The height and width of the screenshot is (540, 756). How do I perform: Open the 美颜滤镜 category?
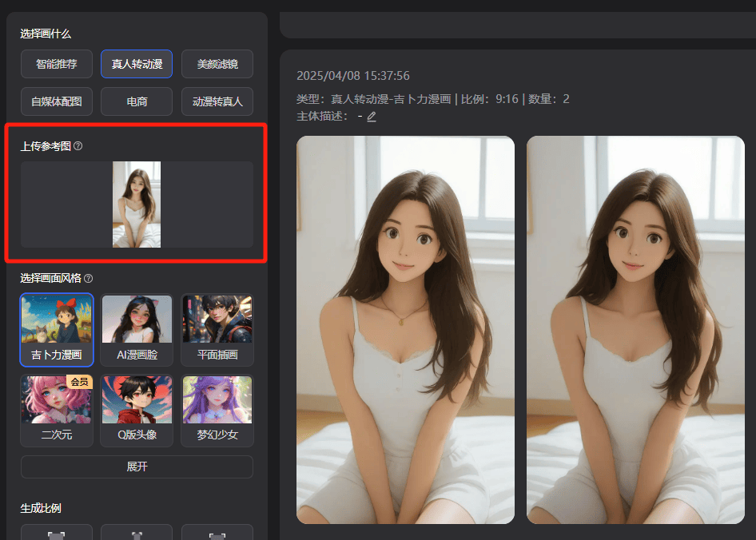pyautogui.click(x=217, y=64)
